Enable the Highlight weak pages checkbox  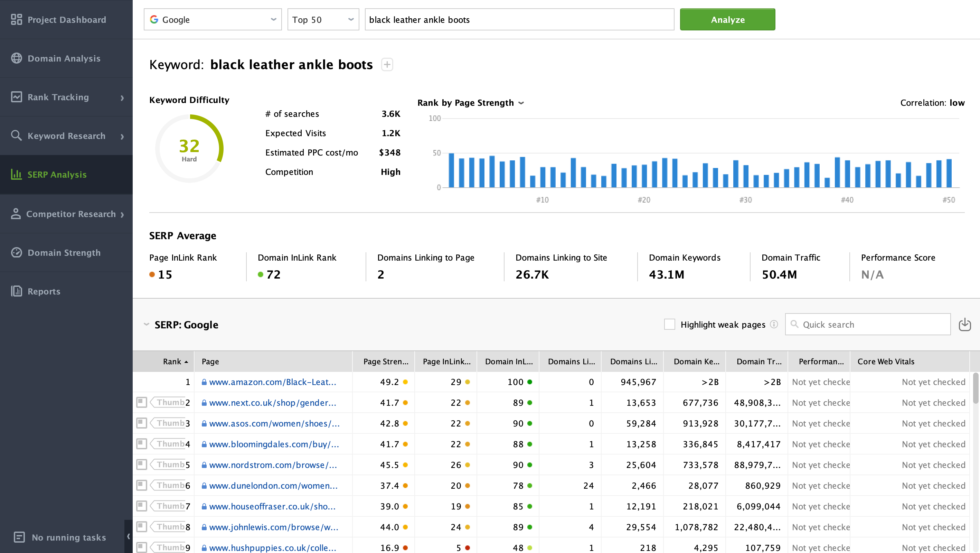[670, 324]
